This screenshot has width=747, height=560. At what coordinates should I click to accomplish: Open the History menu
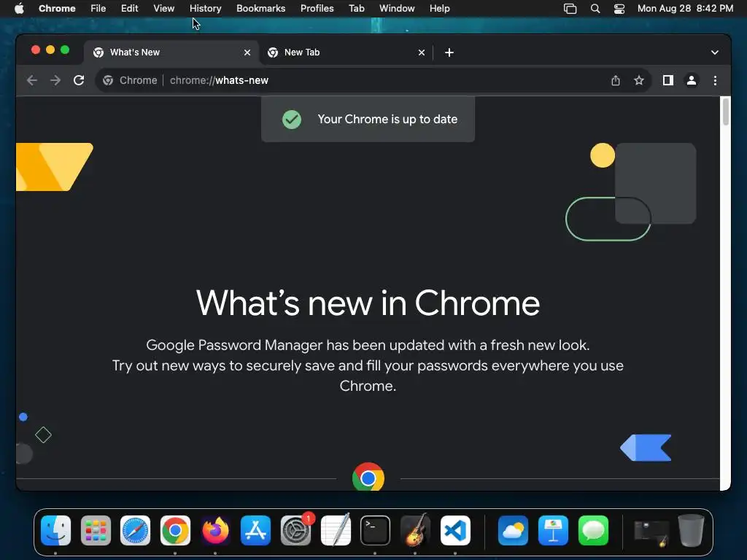click(205, 9)
